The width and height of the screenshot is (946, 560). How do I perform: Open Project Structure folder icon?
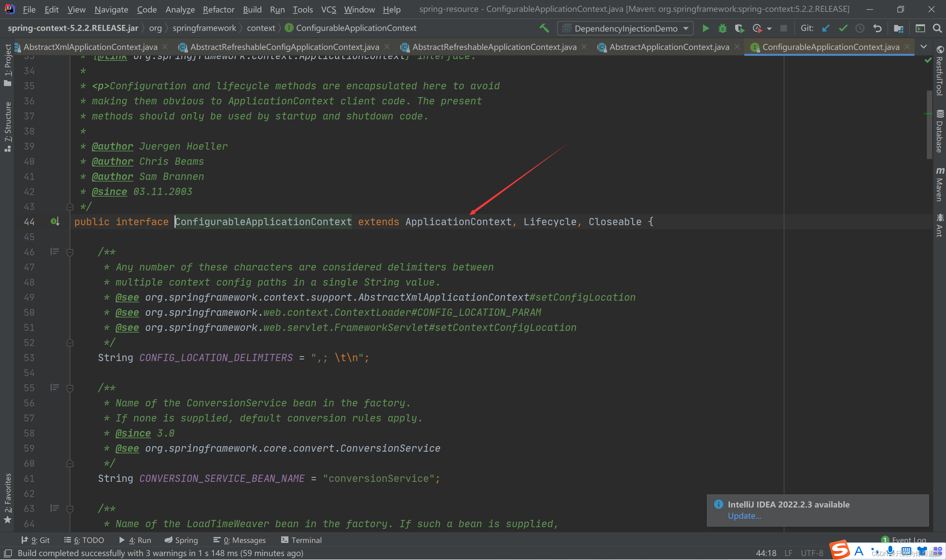tap(898, 28)
